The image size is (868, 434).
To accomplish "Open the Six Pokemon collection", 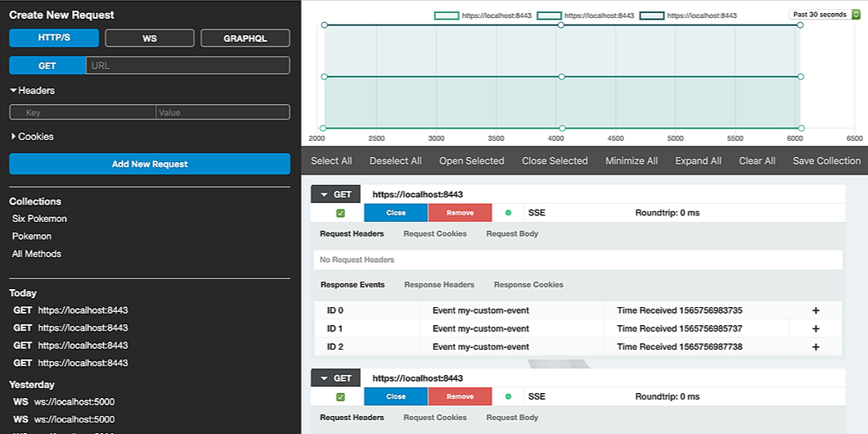I will (x=39, y=219).
